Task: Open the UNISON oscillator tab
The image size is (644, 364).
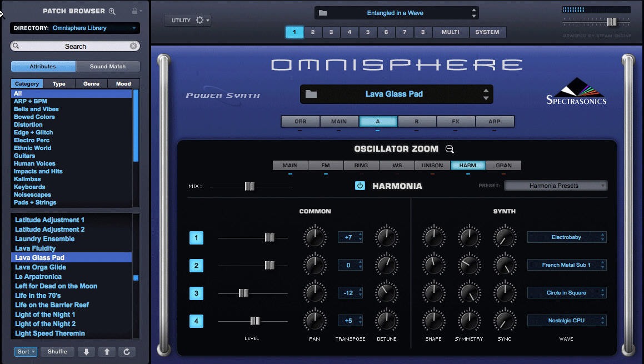Action: click(x=432, y=165)
